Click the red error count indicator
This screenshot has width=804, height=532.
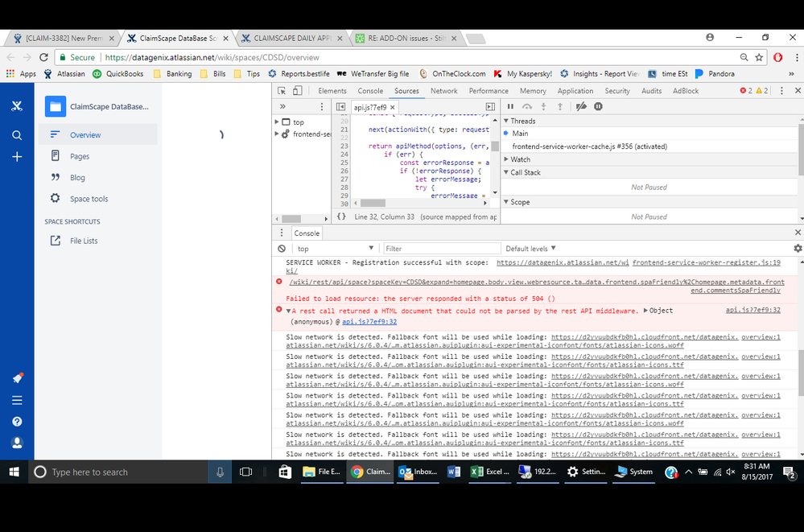[746, 91]
